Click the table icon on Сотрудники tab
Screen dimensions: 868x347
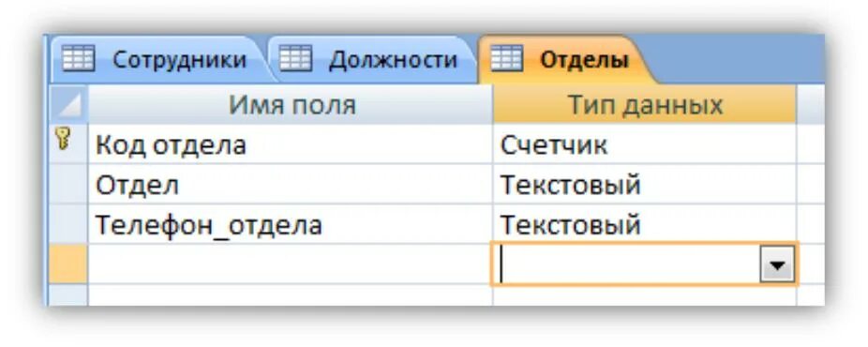78,59
